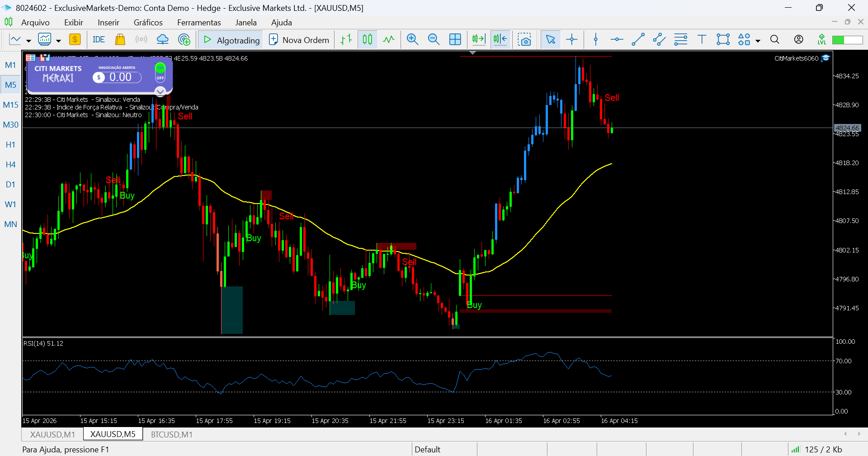Open the shapes objects dropdown arrow
This screenshot has width=868, height=456.
click(x=758, y=41)
